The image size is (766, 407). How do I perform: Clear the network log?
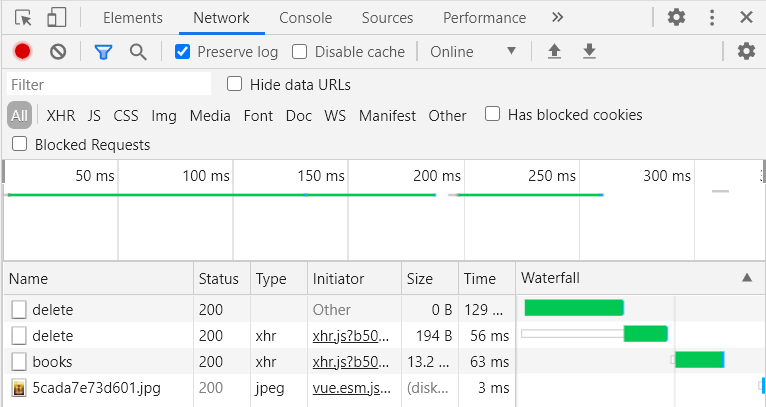58,51
